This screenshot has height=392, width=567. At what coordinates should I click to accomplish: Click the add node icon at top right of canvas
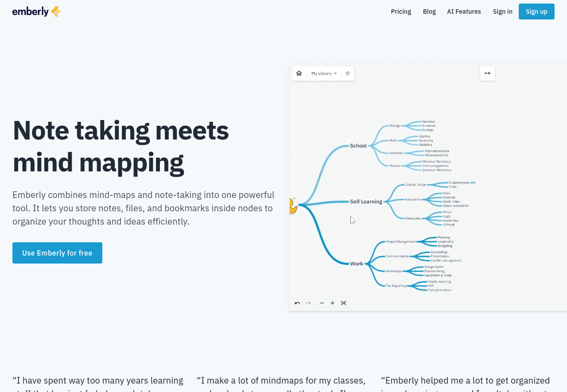coord(487,73)
